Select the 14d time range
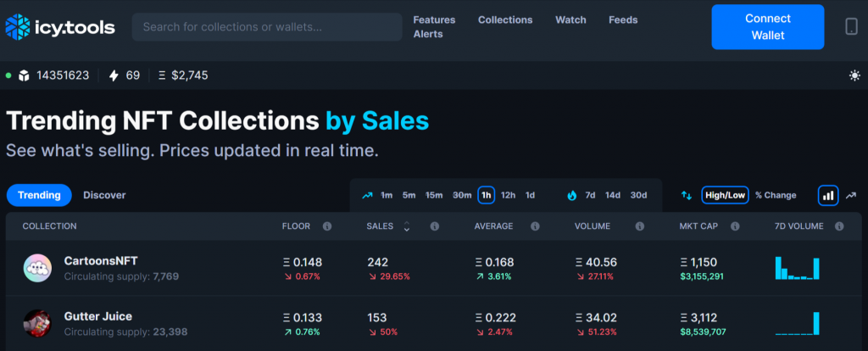Viewport: 868px width, 351px height. [613, 196]
